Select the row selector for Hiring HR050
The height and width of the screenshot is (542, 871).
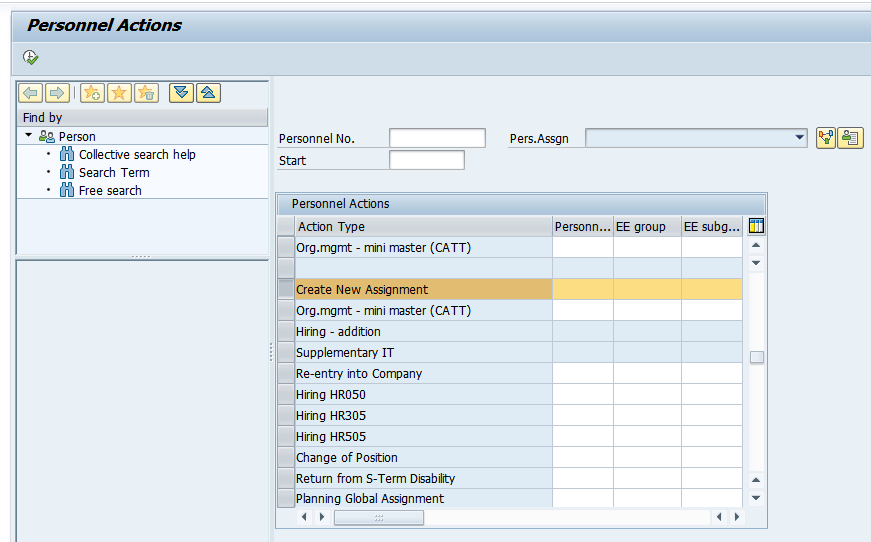pyautogui.click(x=285, y=395)
